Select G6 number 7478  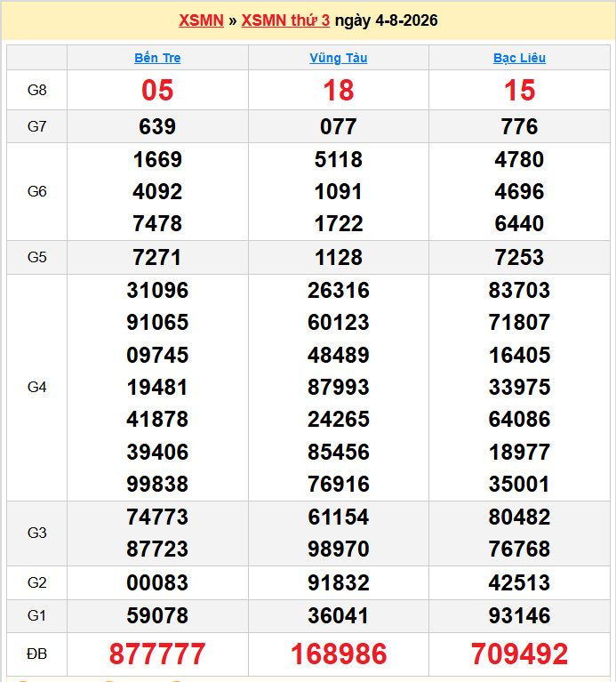157,223
